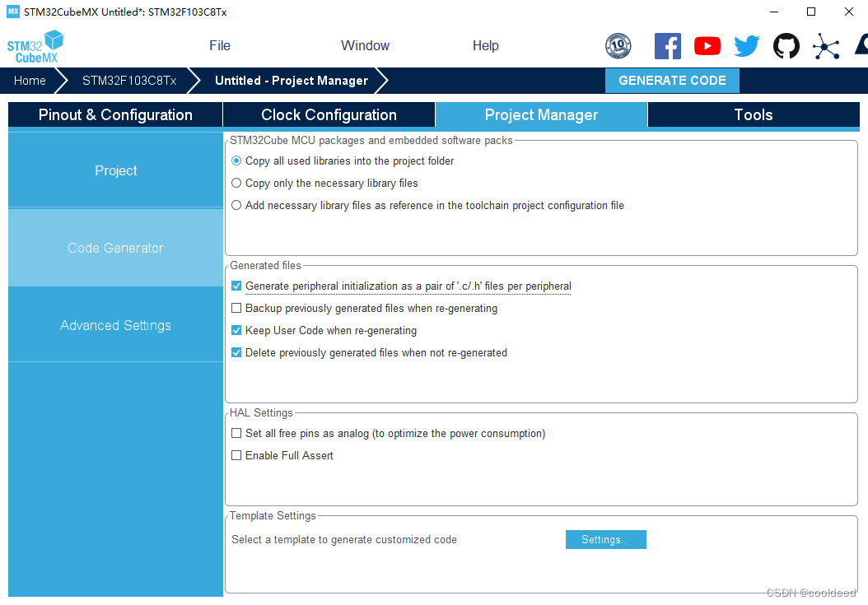Minimize the STM32CubeMX window
The width and height of the screenshot is (868, 605).
tap(774, 12)
